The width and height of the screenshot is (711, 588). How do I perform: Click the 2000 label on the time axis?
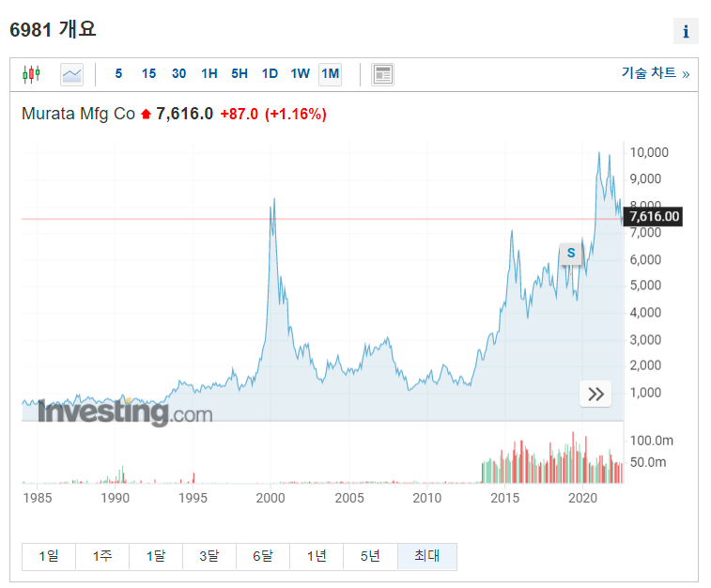(270, 498)
